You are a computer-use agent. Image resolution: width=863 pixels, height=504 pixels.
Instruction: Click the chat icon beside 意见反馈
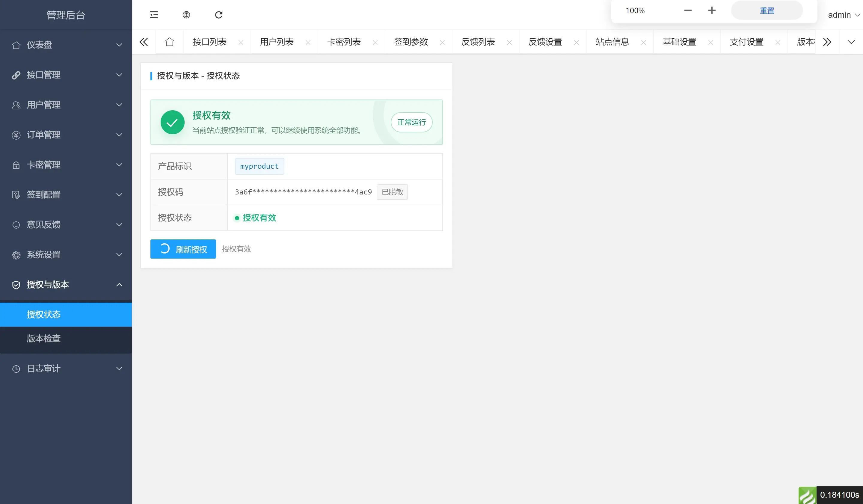(16, 225)
